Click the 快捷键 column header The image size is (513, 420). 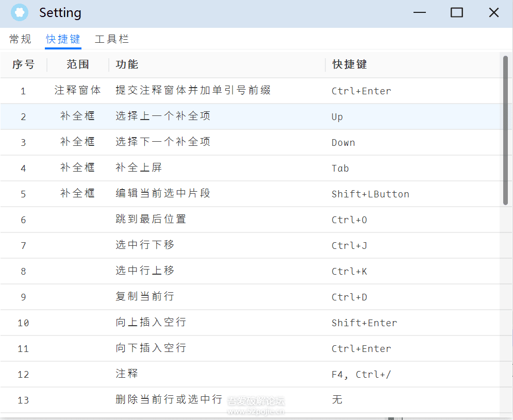(x=350, y=64)
